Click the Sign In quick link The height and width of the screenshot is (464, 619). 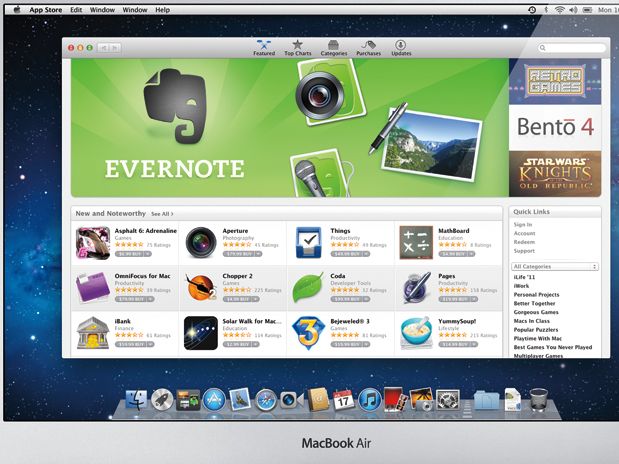coord(524,225)
